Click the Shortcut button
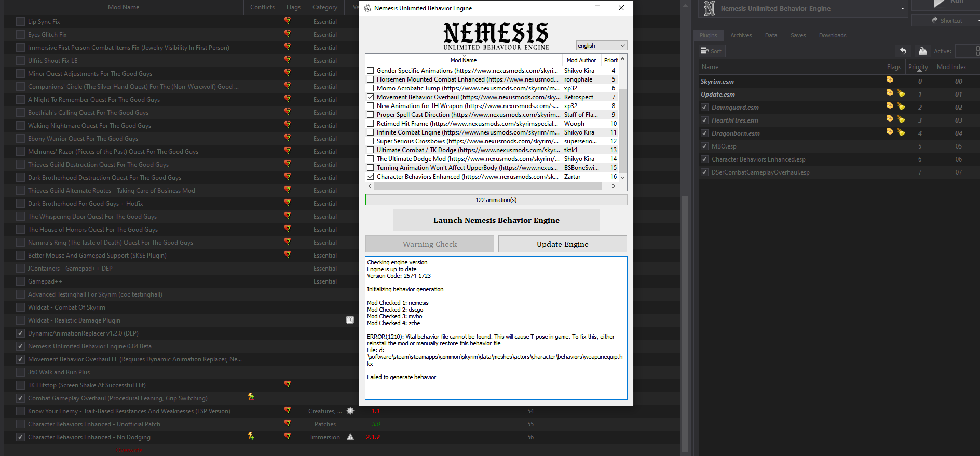This screenshot has height=456, width=980. tap(946, 21)
